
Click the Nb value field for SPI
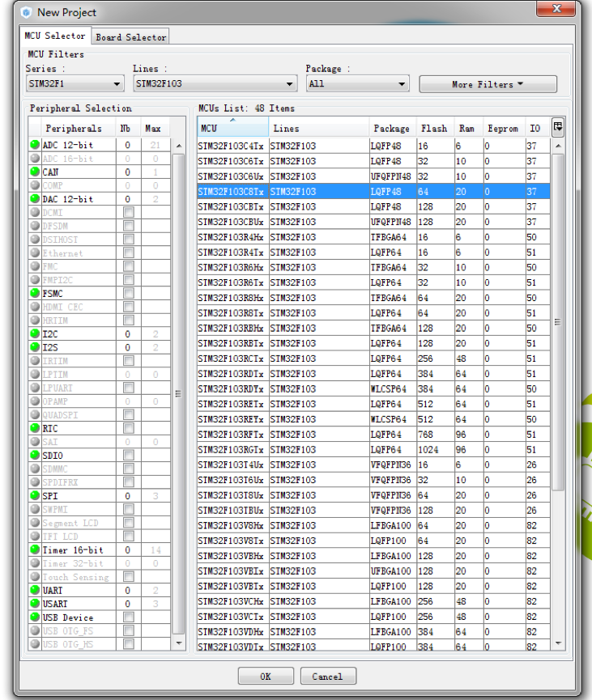(x=128, y=495)
